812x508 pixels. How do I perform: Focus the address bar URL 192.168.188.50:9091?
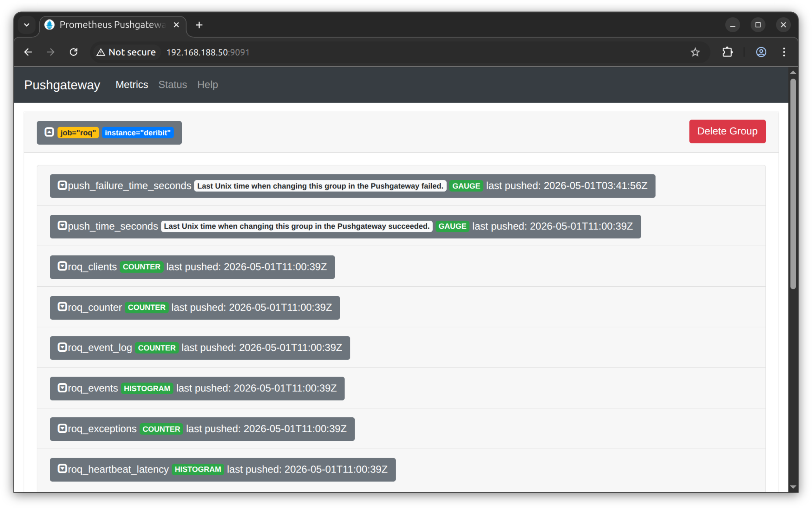tap(208, 52)
